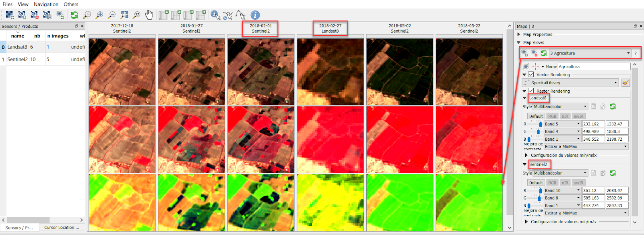Click the Sentinel2 nIR preset button
The height and width of the screenshot is (235, 644).
(565, 183)
